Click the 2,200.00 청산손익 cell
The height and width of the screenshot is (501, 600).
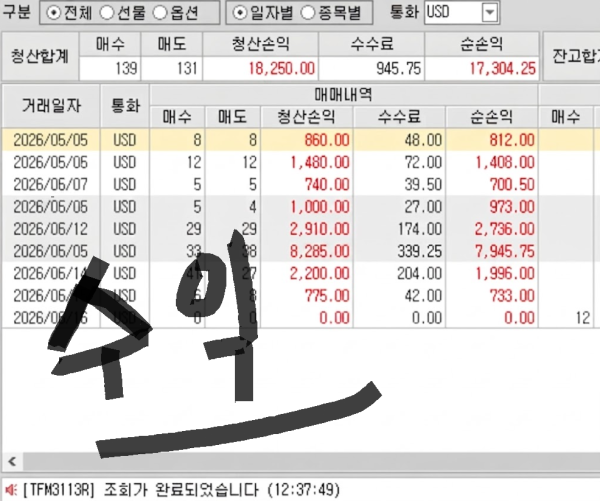tap(307, 273)
